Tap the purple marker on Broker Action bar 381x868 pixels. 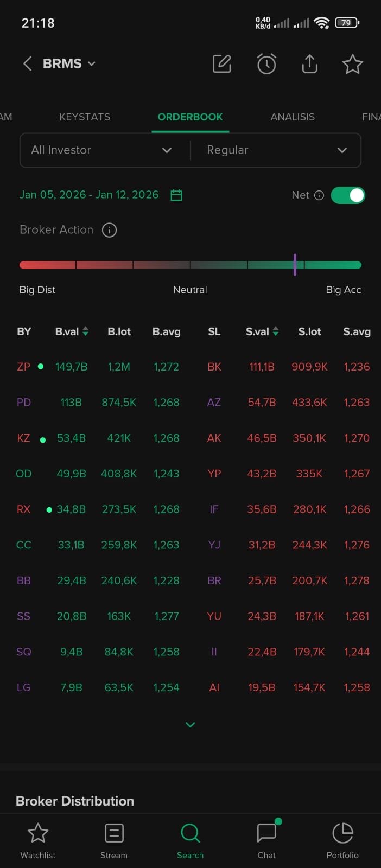[x=295, y=265]
